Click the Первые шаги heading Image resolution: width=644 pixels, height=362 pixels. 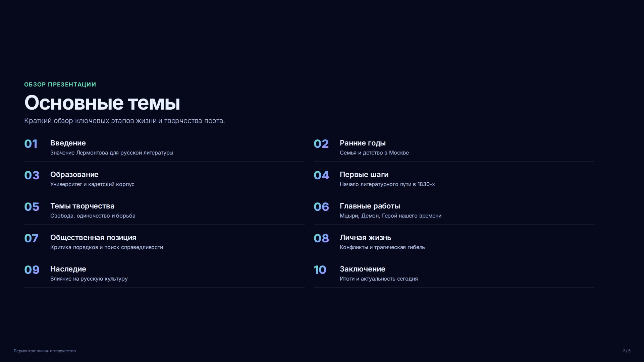click(x=364, y=175)
